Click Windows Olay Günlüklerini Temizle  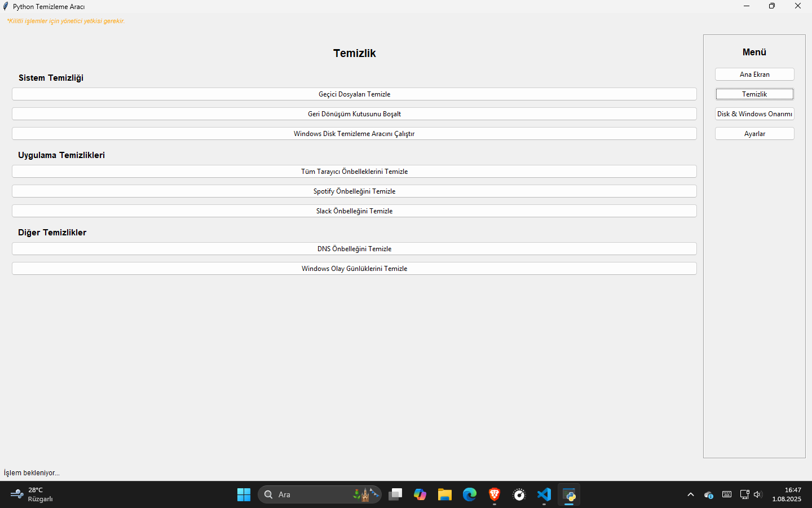[x=354, y=269]
